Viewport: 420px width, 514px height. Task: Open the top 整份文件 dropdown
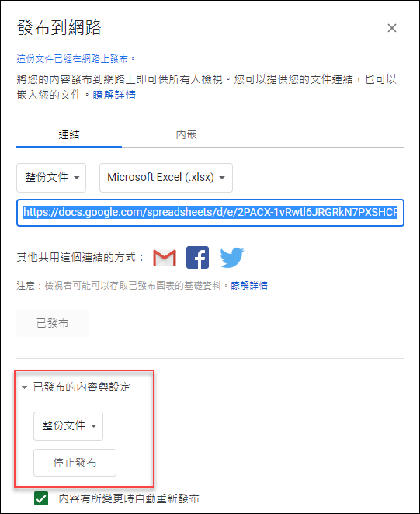click(x=51, y=178)
